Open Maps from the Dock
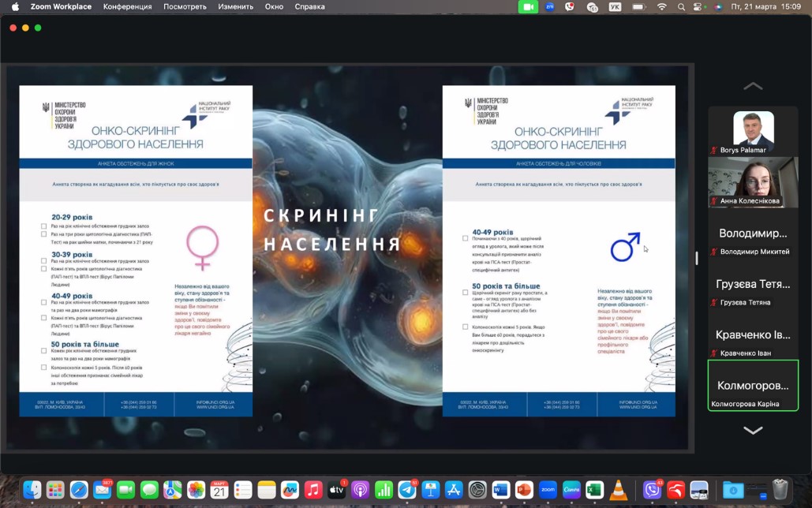 173,489
